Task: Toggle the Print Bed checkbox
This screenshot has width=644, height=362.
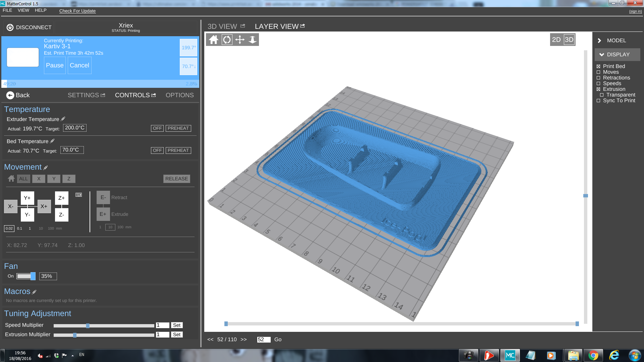Action: click(598, 66)
